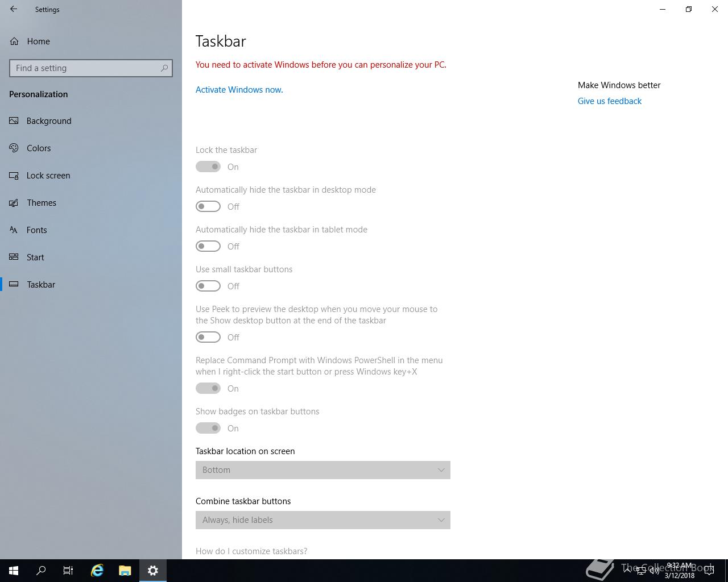The image size is (728, 582).
Task: Select Taskbar in the sidebar
Action: click(91, 284)
